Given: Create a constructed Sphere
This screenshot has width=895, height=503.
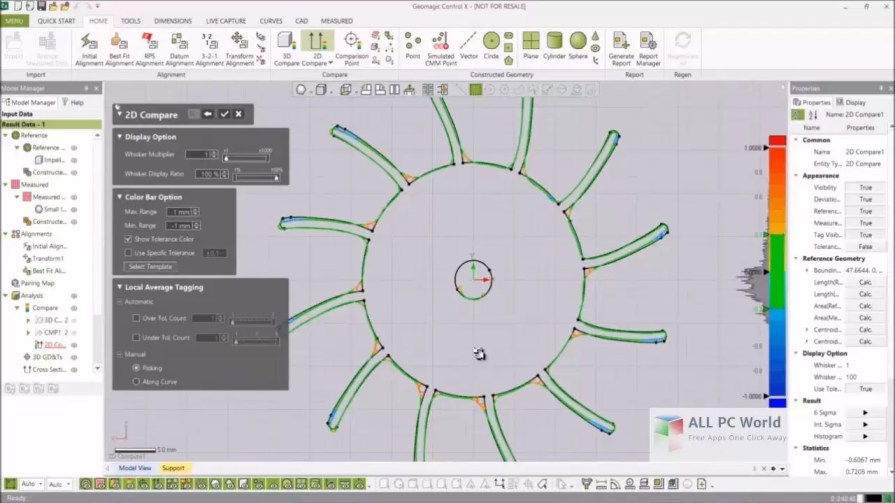Looking at the screenshot, I should [x=578, y=46].
